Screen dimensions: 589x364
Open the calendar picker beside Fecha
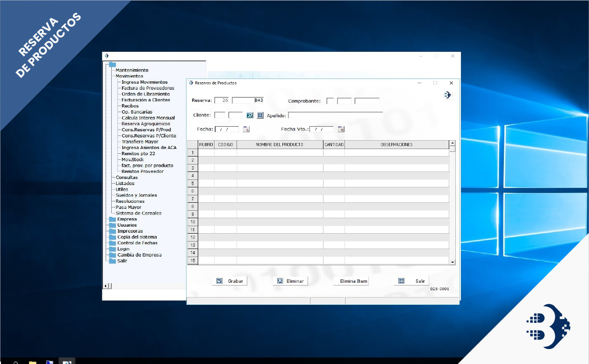(246, 129)
